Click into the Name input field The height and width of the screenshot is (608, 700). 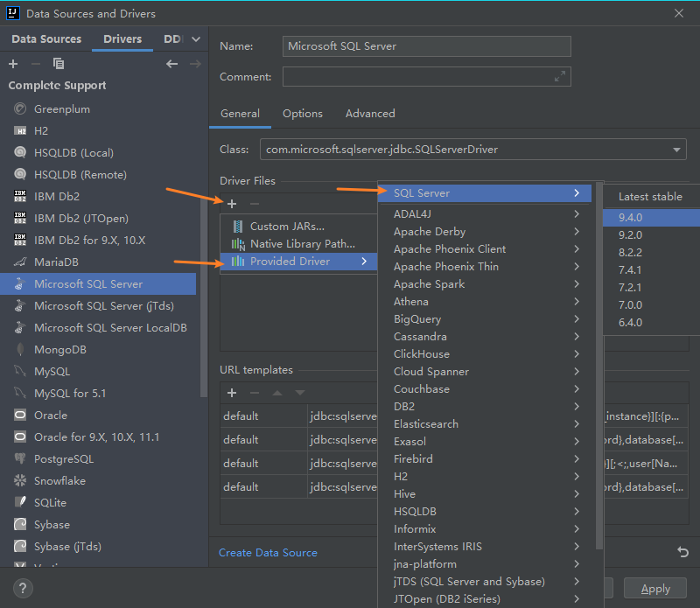(x=428, y=46)
